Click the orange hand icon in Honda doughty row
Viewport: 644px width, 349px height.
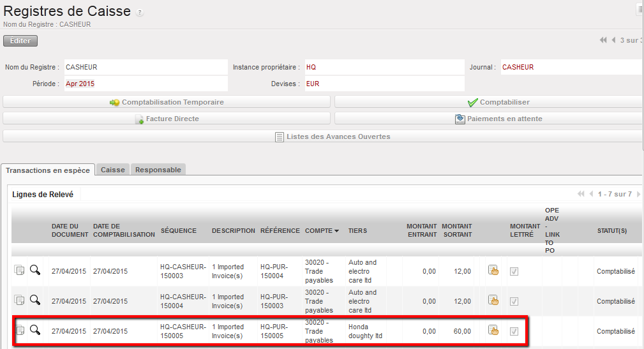[493, 330]
